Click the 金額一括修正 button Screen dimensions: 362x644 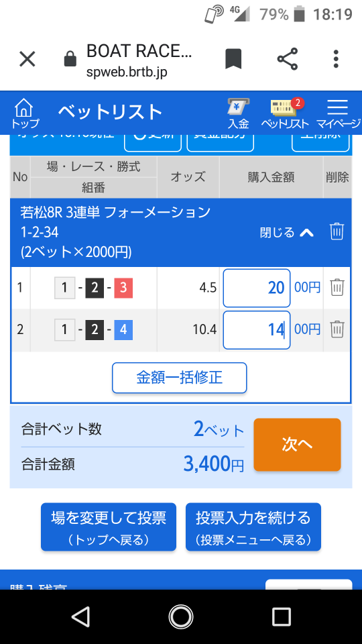(180, 378)
